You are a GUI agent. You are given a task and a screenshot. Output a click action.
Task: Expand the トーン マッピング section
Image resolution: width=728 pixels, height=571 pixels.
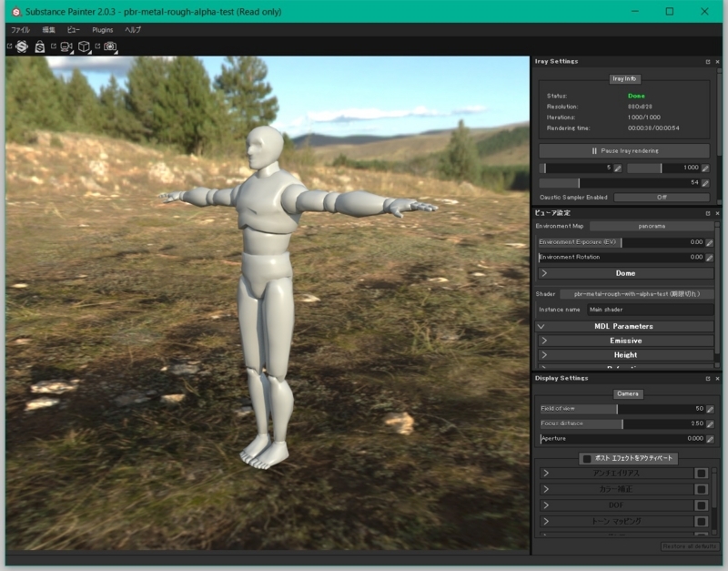pos(617,521)
